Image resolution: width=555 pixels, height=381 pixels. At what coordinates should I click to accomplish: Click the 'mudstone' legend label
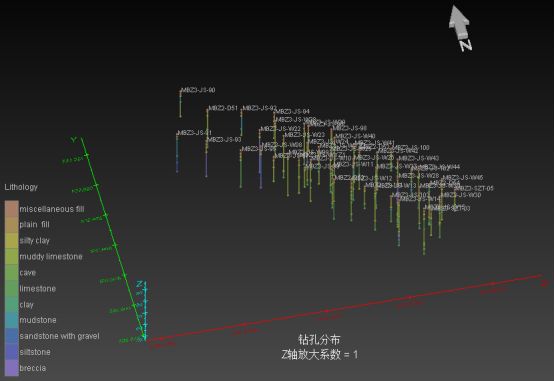pyautogui.click(x=38, y=320)
